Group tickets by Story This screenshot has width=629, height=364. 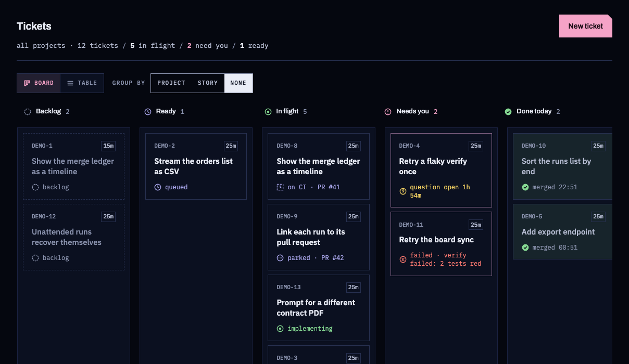(x=208, y=83)
